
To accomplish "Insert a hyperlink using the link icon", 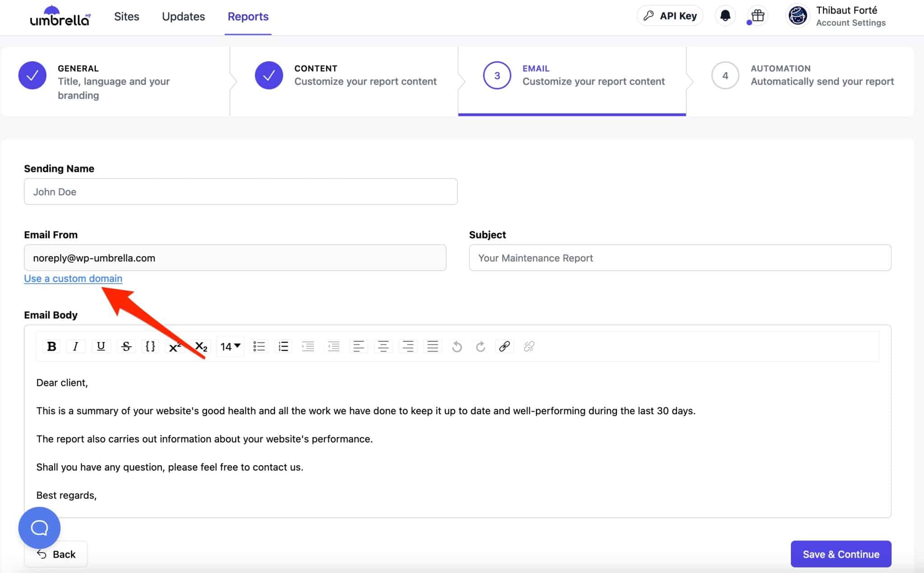I will (x=504, y=346).
